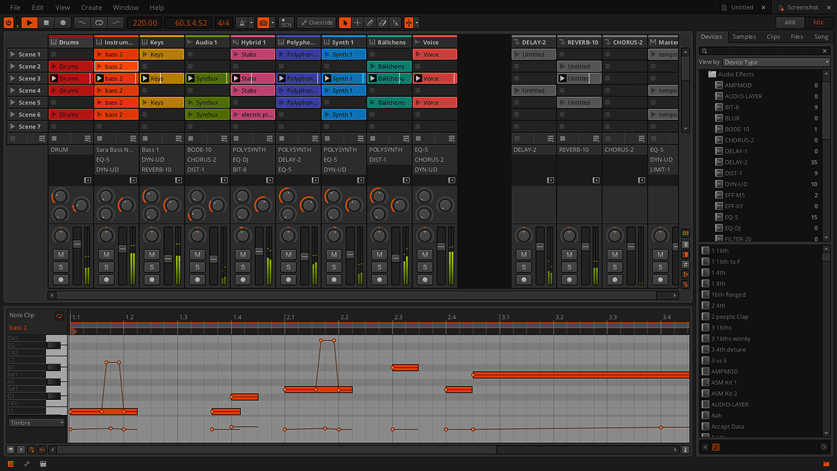
Task: Arm record on the Drums track
Action: pos(61,279)
